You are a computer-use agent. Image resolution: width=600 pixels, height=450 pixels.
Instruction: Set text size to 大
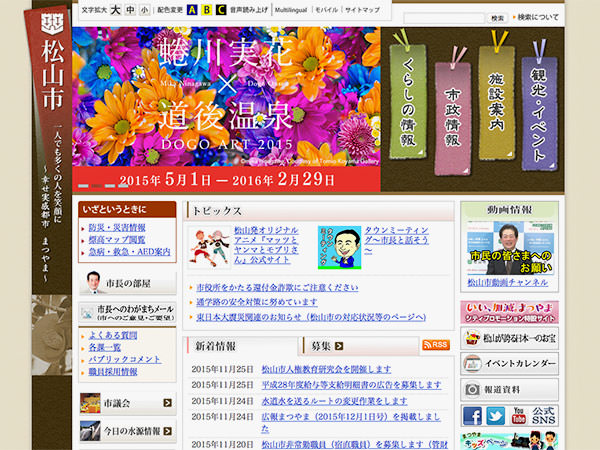(x=116, y=10)
